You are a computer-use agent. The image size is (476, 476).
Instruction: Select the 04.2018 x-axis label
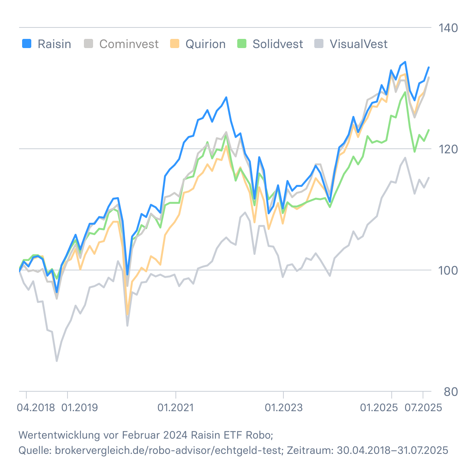pyautogui.click(x=36, y=408)
